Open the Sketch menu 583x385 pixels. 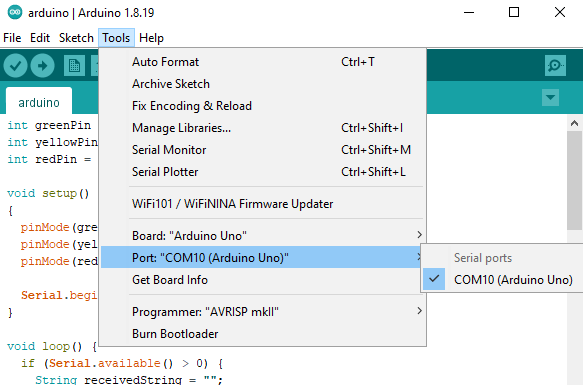click(x=76, y=38)
